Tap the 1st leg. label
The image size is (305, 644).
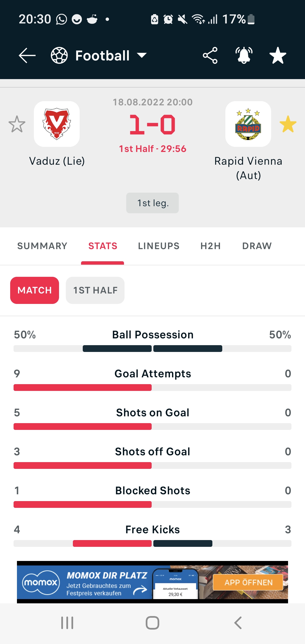tap(152, 203)
